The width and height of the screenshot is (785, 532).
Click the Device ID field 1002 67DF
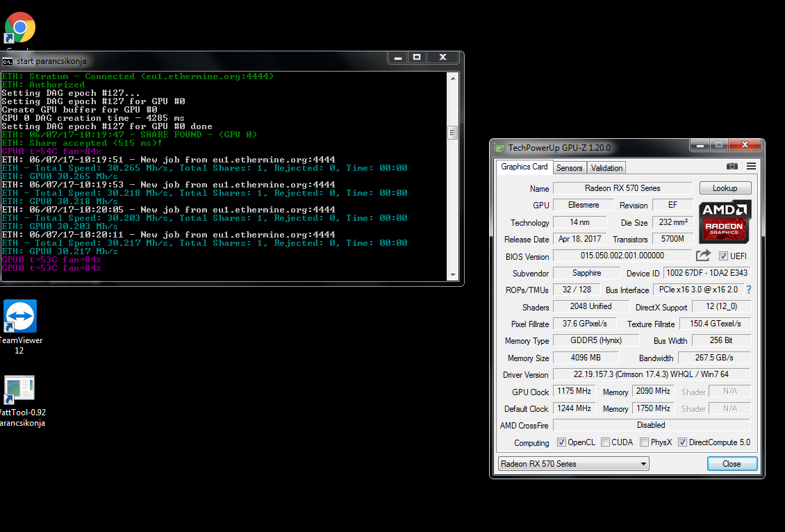(x=707, y=273)
